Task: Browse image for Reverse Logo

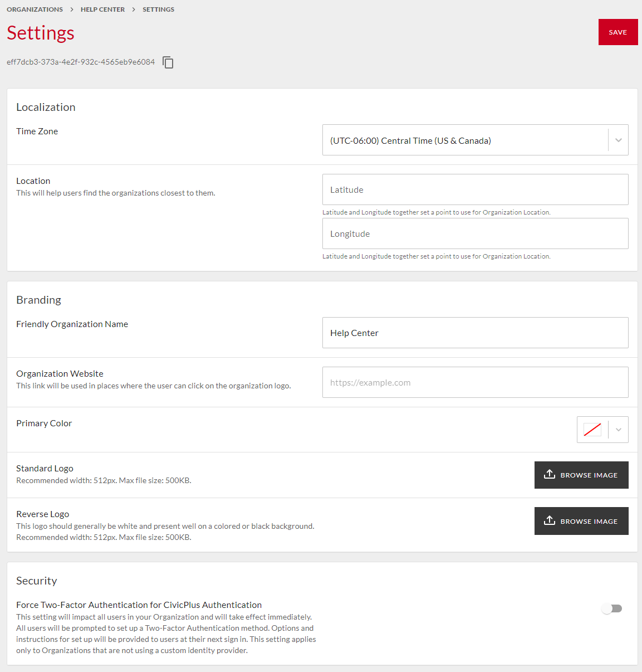Action: tap(581, 521)
